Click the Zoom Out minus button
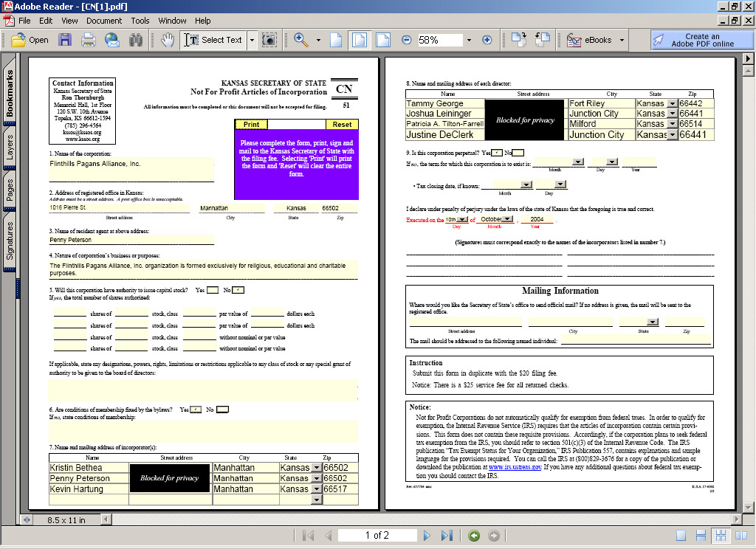The image size is (756, 549). click(x=406, y=40)
